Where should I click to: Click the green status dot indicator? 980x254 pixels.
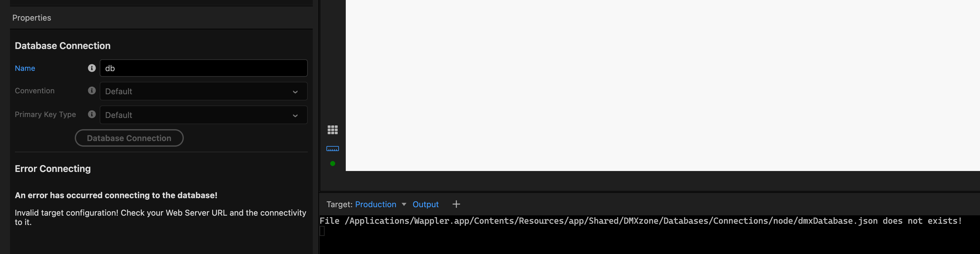(332, 164)
